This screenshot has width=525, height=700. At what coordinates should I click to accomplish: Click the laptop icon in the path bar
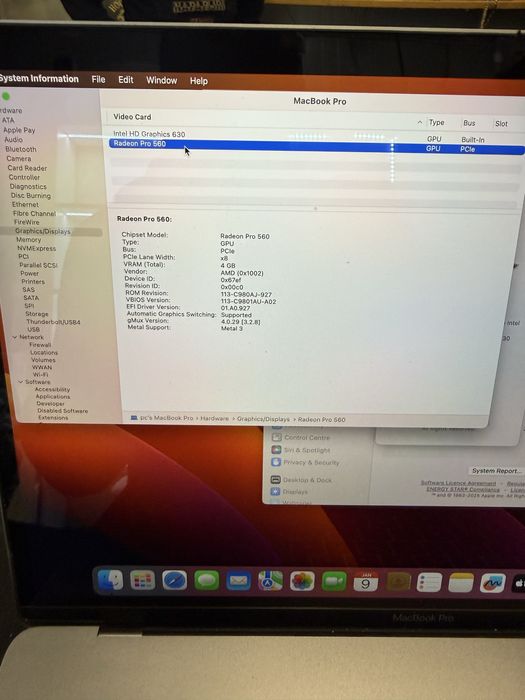tap(134, 418)
